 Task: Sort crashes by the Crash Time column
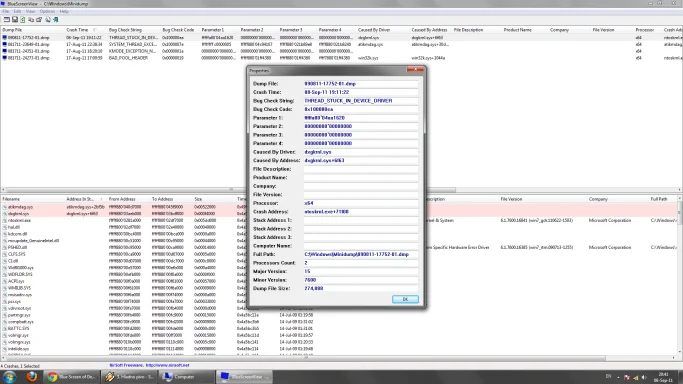pos(85,30)
